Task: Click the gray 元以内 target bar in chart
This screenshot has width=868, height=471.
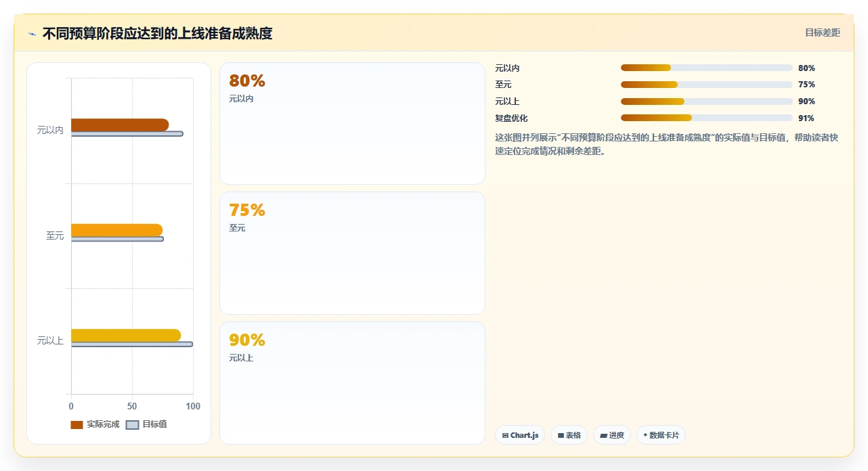Action: click(127, 134)
